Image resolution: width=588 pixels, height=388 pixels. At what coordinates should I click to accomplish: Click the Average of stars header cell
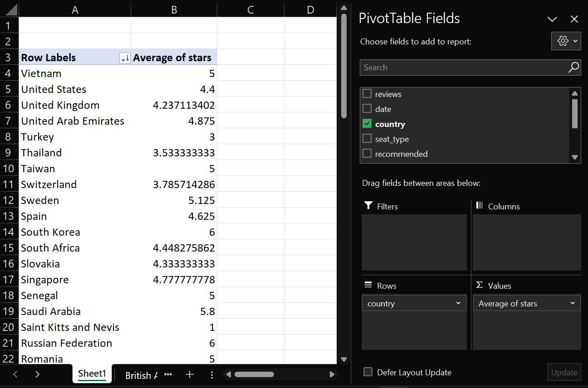pyautogui.click(x=174, y=58)
